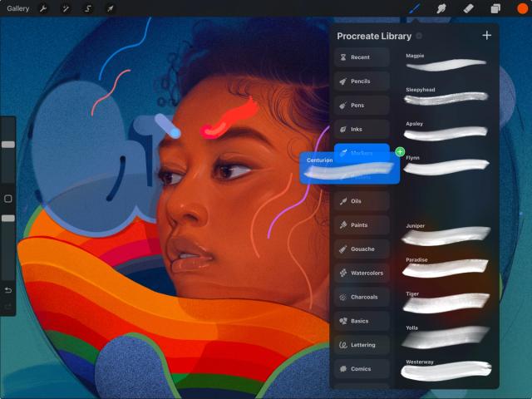
Task: Open the Gallery
Action: 18,8
